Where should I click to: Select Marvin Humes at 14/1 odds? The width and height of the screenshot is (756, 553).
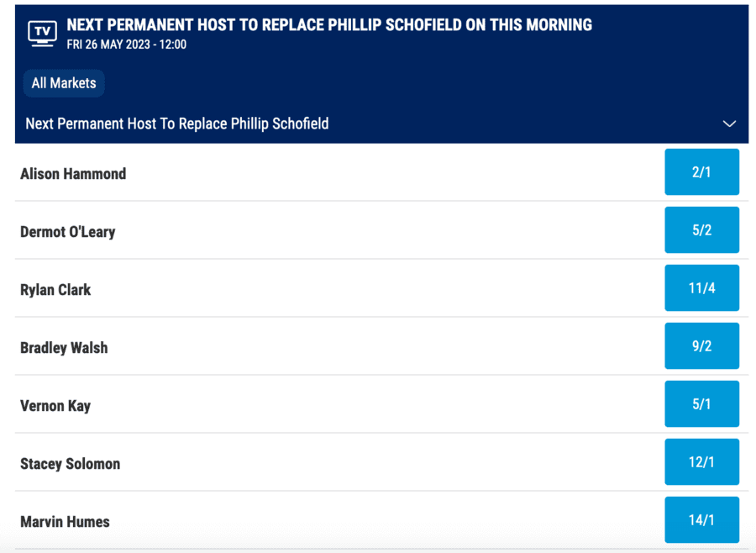coord(701,519)
